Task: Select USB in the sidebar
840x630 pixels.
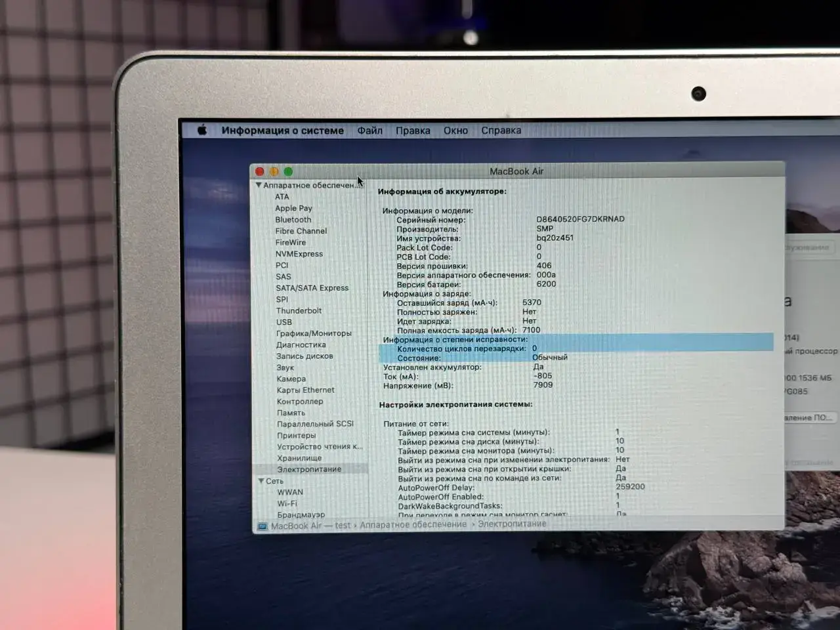Action: 284,322
